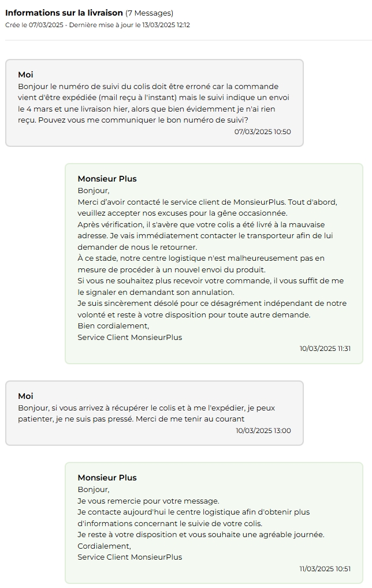Click the second "Moi" sender name

coord(25,396)
